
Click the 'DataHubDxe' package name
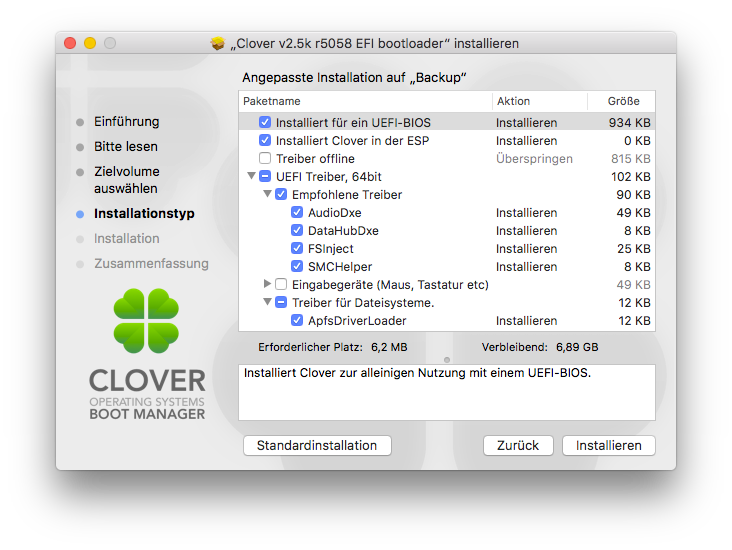[x=343, y=231]
